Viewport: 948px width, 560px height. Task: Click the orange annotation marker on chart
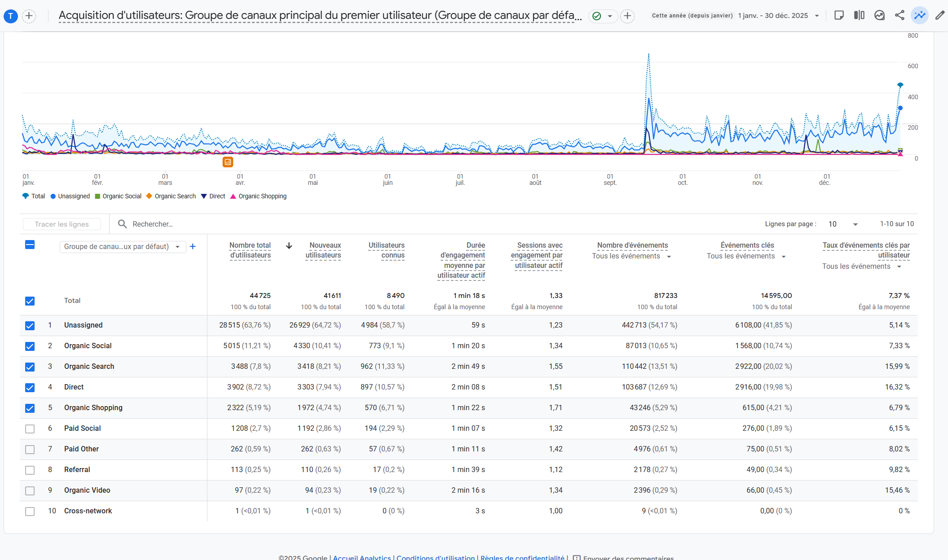228,162
